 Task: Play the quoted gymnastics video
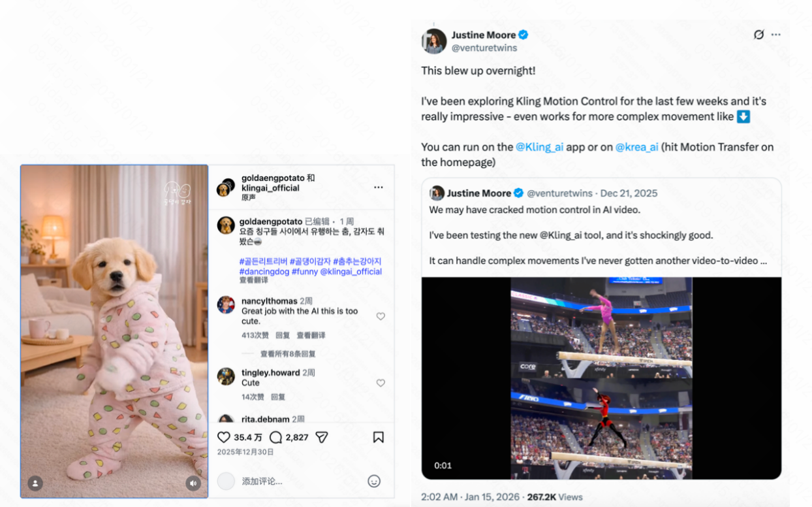click(x=601, y=378)
